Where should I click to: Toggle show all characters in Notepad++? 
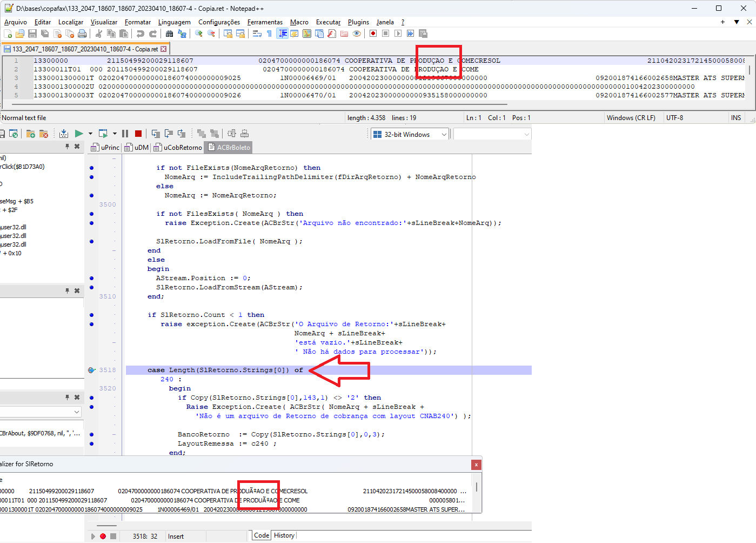269,34
